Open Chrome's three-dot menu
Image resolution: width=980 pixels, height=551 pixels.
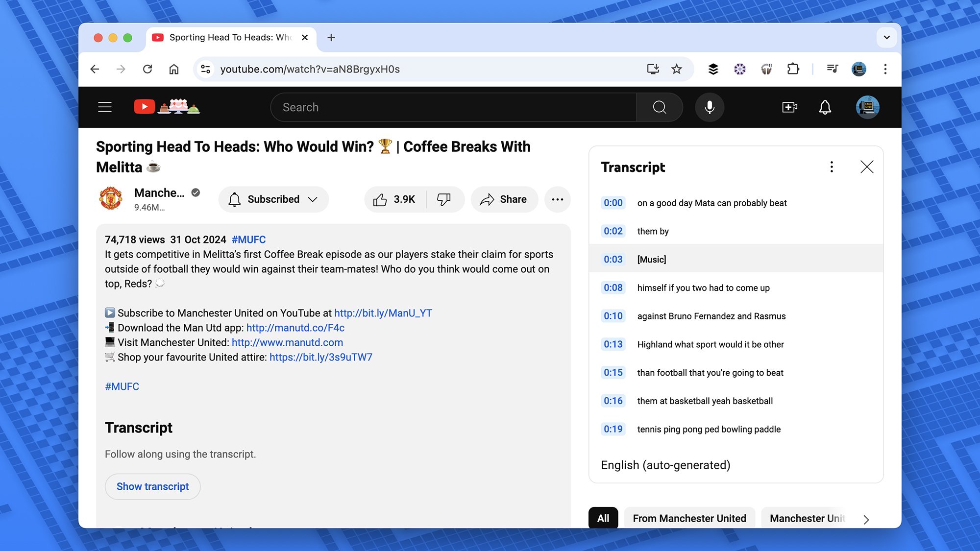click(885, 69)
